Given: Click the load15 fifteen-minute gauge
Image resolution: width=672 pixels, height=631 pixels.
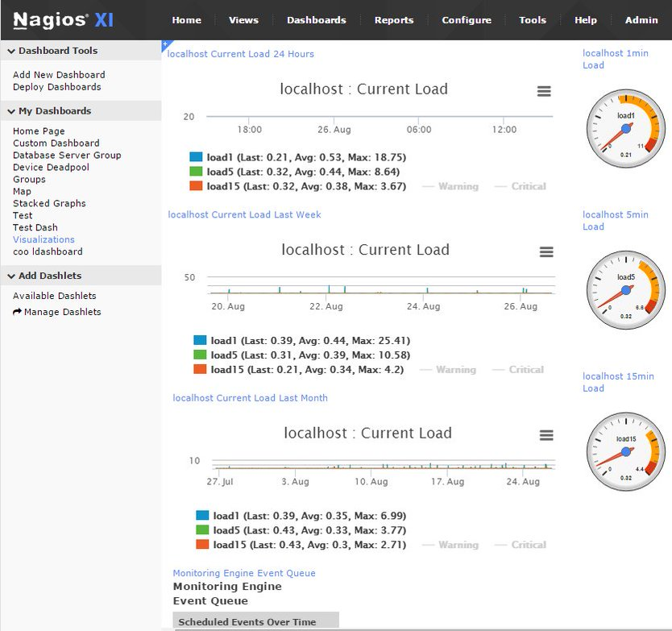Looking at the screenshot, I should [626, 451].
